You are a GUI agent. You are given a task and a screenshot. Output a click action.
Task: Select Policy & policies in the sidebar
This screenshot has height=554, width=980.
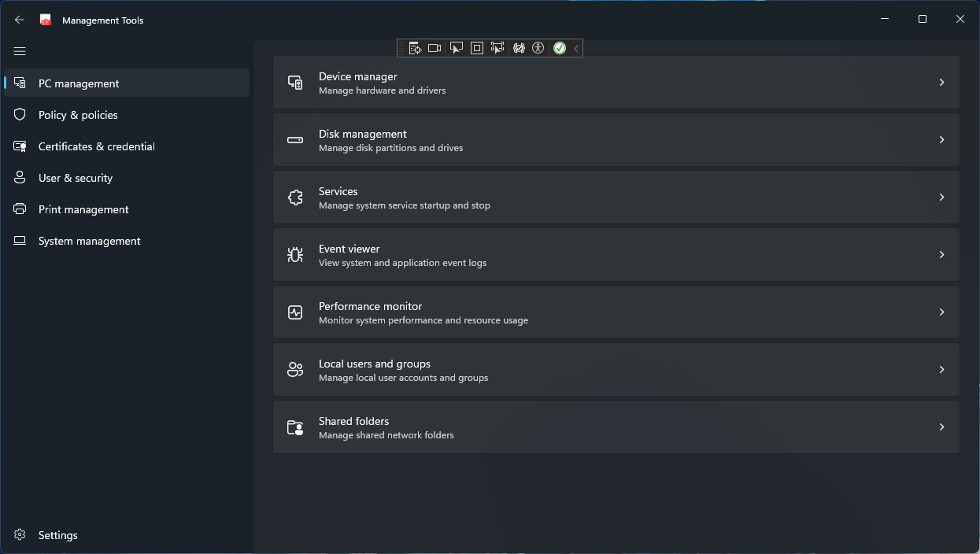pos(78,115)
